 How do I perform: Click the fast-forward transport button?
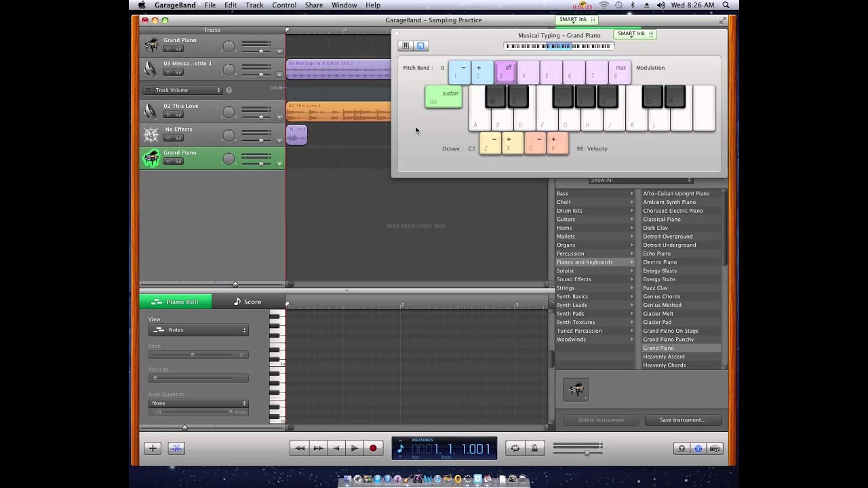point(318,448)
